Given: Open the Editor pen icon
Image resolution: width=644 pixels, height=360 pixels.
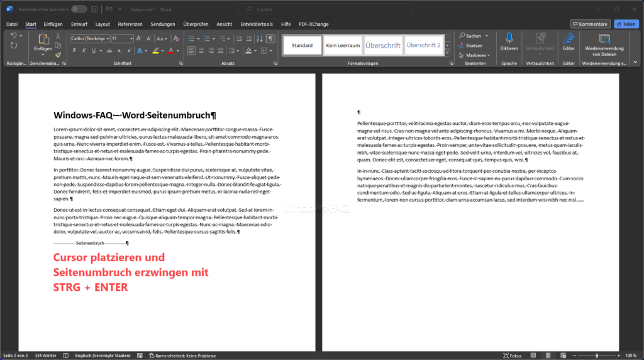Looking at the screenshot, I should pyautogui.click(x=569, y=38).
